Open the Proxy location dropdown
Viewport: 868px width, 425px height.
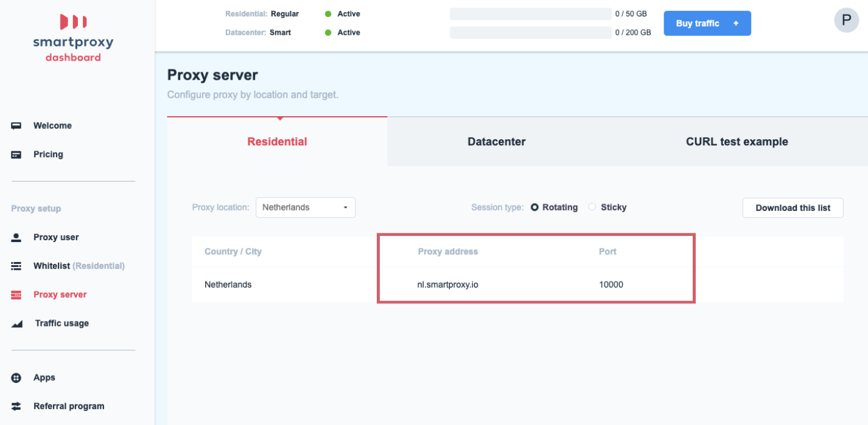coord(306,207)
